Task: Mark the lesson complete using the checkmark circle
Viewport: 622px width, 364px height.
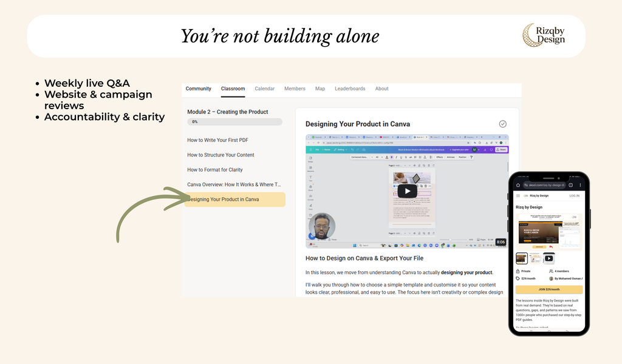Action: point(503,123)
